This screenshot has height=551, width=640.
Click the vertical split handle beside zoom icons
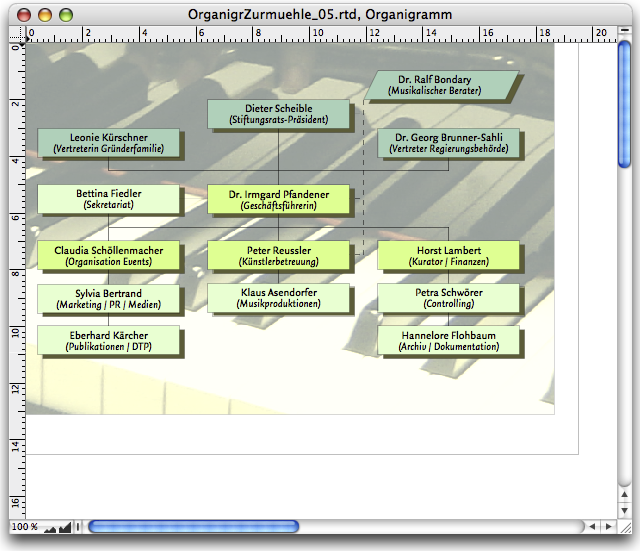[78, 526]
